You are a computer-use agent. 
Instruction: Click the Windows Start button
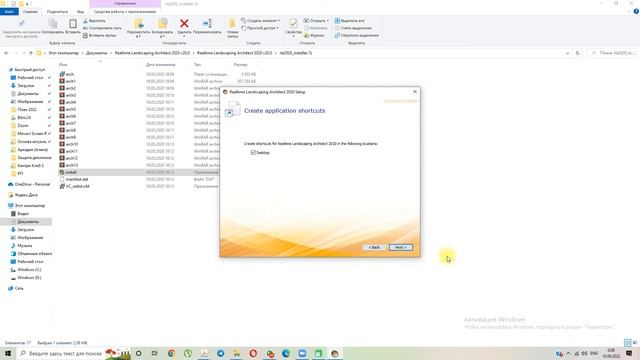tap(8, 353)
